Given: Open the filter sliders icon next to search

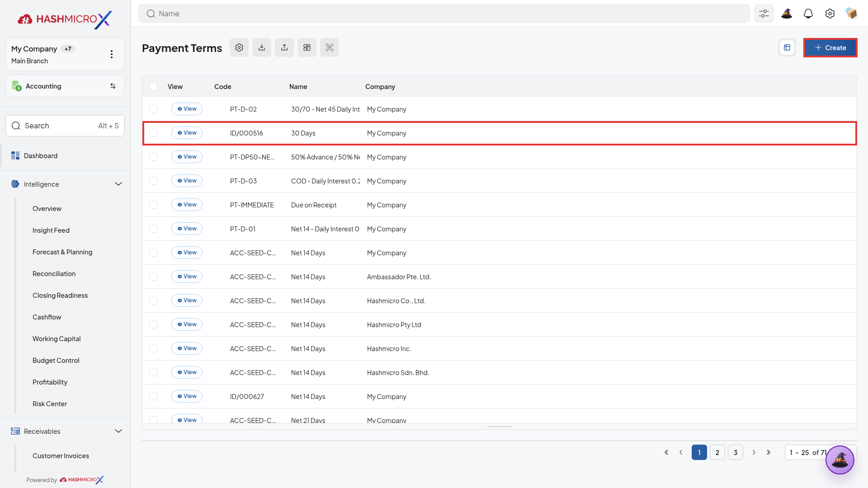Looking at the screenshot, I should pyautogui.click(x=764, y=14).
